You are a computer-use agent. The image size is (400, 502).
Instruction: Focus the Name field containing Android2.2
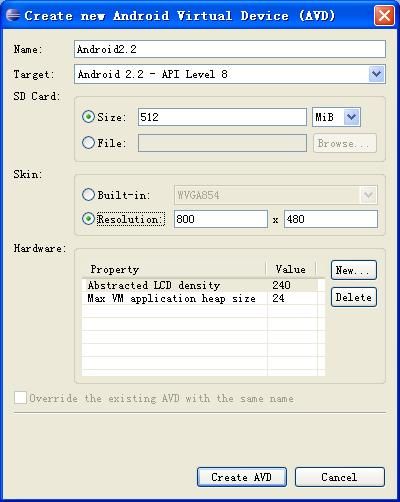pos(230,49)
